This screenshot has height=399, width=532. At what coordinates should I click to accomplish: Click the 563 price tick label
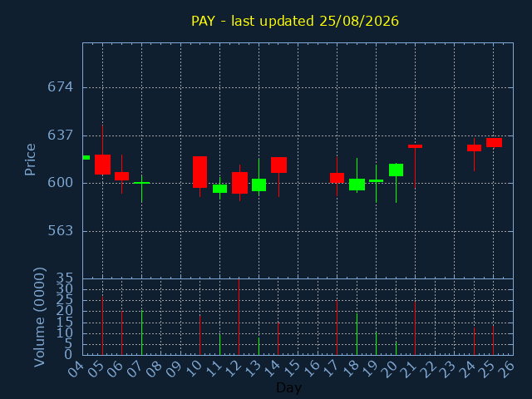point(60,231)
